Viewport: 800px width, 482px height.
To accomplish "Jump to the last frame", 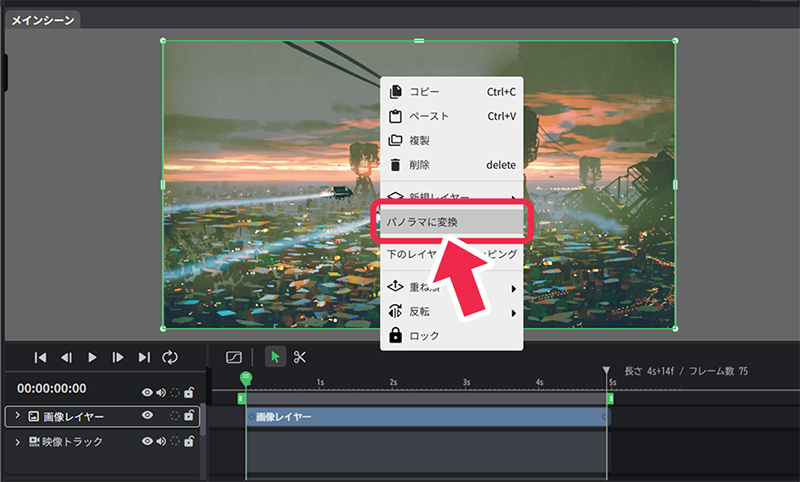I will click(144, 358).
